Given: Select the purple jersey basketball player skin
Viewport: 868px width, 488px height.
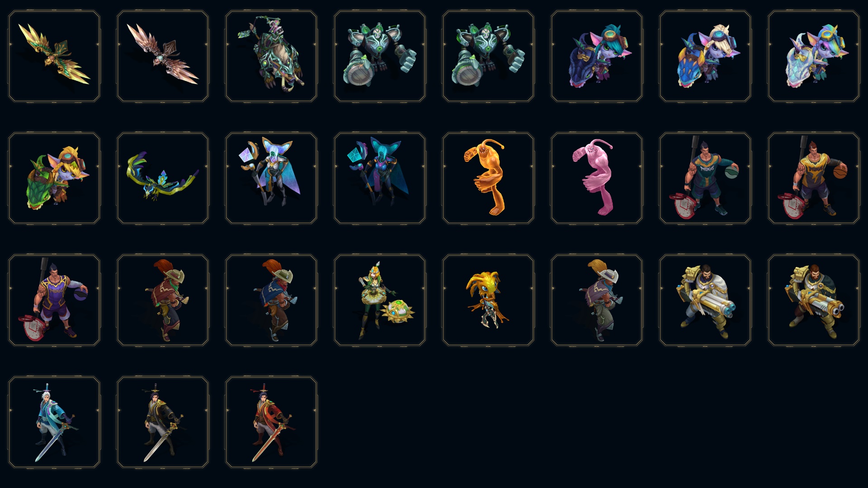Looking at the screenshot, I should pyautogui.click(x=54, y=300).
